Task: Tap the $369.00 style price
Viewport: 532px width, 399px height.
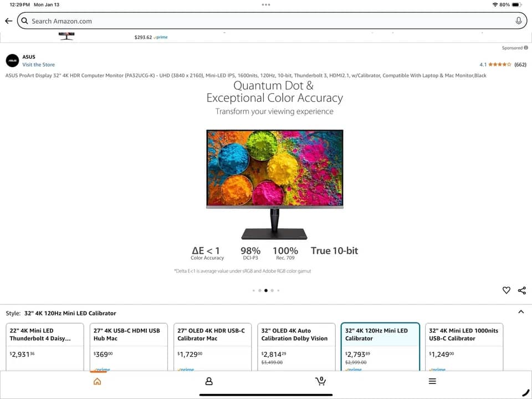Action: pyautogui.click(x=103, y=354)
